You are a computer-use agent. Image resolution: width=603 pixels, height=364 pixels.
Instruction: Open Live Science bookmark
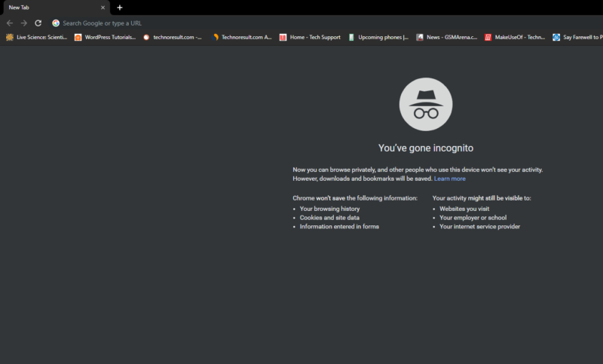[x=36, y=37]
